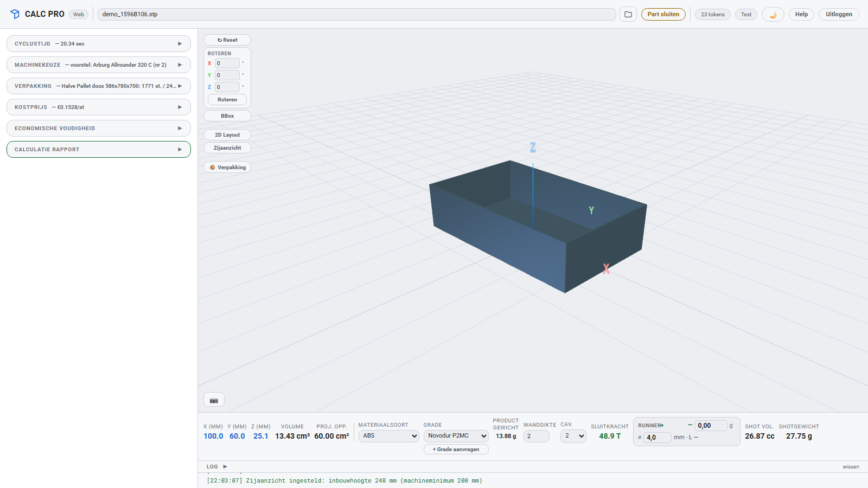Click projected area value 60.00 cm²
868x488 pixels.
point(331,436)
